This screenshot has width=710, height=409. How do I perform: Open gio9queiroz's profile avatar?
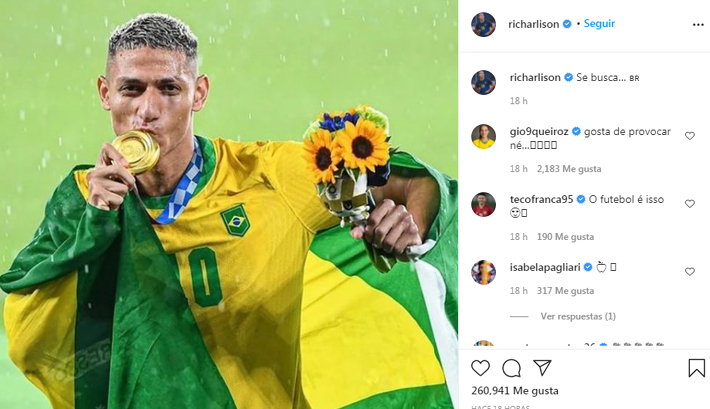pyautogui.click(x=484, y=136)
